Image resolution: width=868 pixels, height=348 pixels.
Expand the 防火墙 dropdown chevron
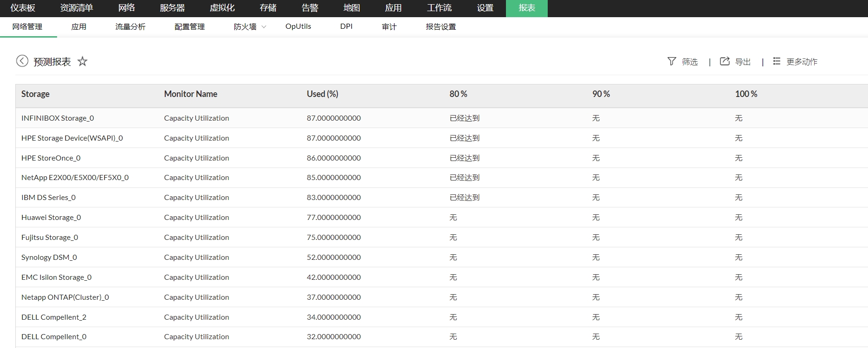[x=264, y=27]
